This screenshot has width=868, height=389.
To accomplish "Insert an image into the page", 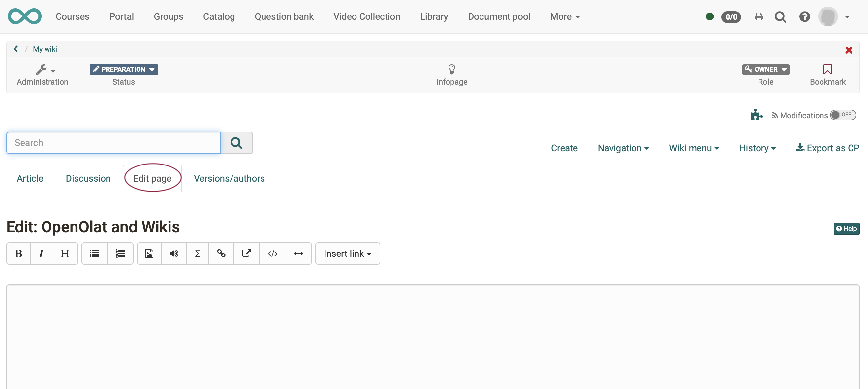I will (x=149, y=253).
